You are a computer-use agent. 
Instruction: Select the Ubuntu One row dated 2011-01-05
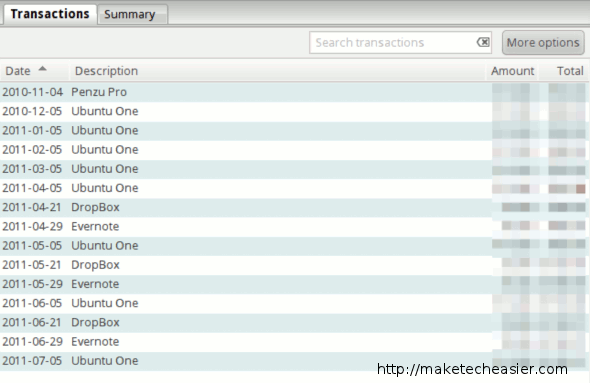(x=295, y=131)
